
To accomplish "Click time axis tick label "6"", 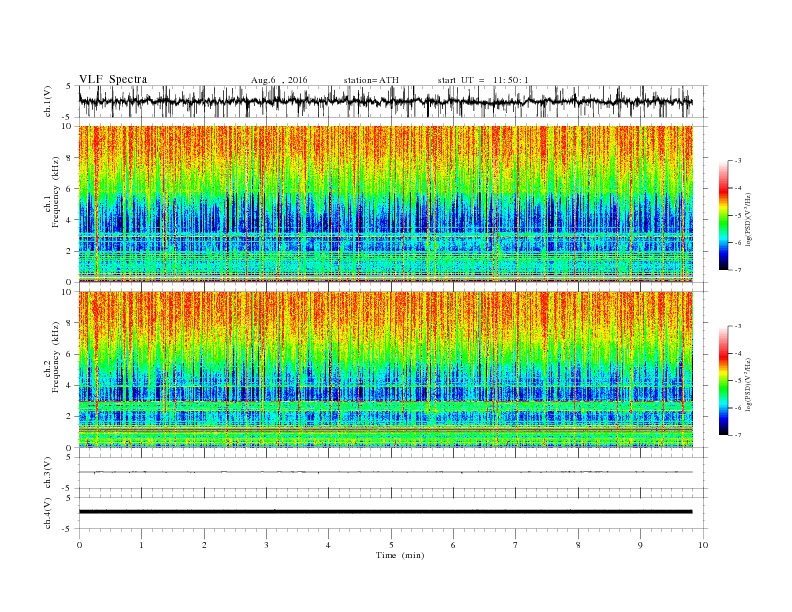I will [453, 545].
